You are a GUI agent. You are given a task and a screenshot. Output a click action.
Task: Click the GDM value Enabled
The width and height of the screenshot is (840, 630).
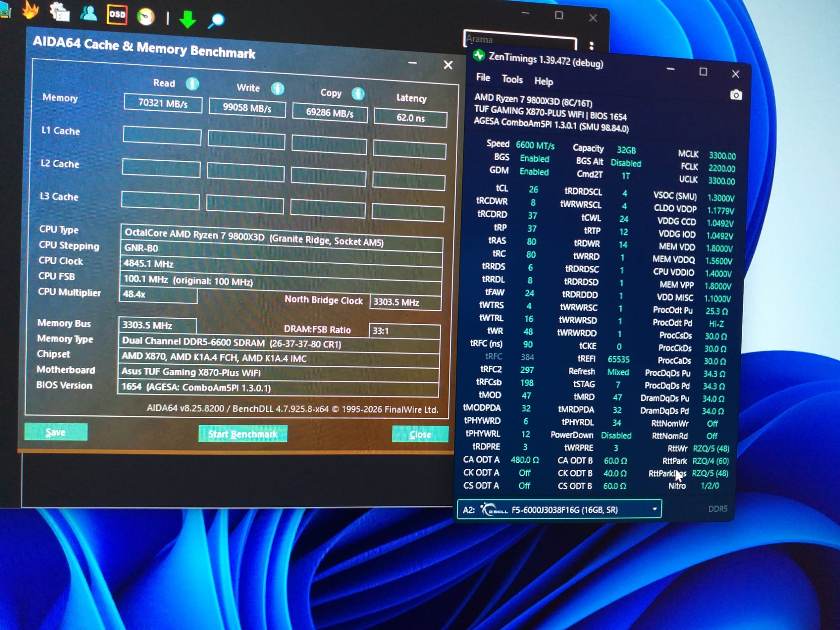pyautogui.click(x=534, y=172)
